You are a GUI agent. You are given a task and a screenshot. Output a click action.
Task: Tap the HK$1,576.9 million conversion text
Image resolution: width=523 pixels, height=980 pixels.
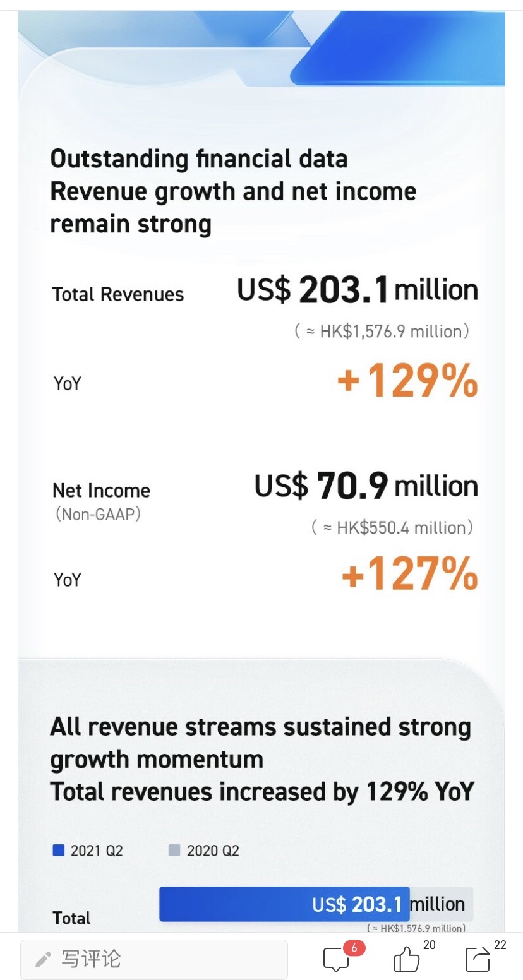pyautogui.click(x=382, y=332)
